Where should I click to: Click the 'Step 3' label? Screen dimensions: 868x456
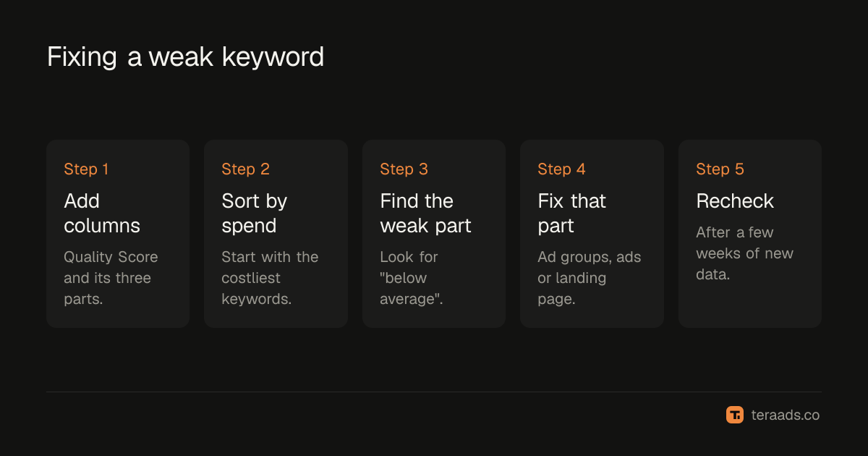(x=404, y=169)
